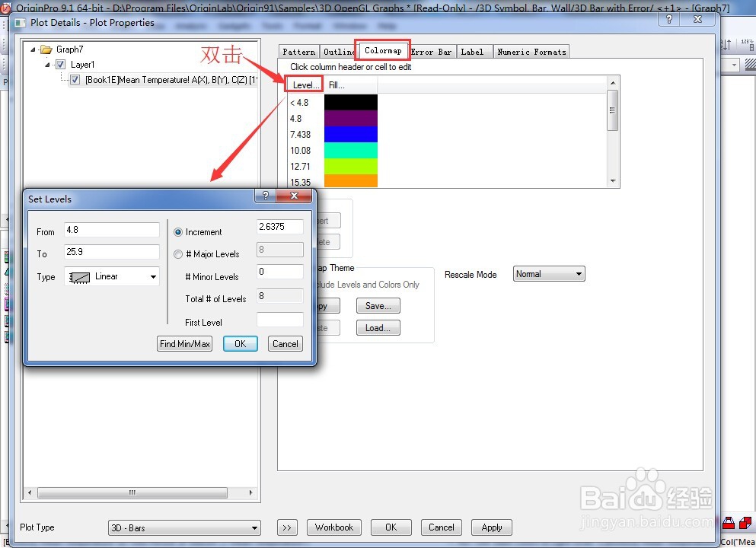The image size is (756, 548).
Task: Click the yellow-green fill swatch for 12.71
Action: tap(350, 166)
